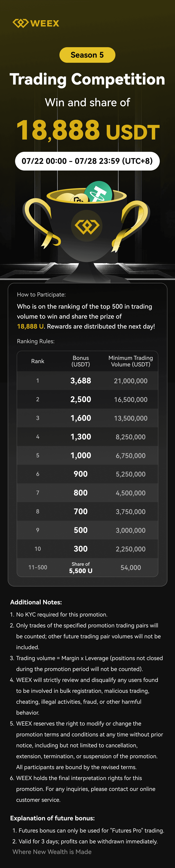Click the green Tether coin icon
Image resolution: width=175 pixels, height=868 pixels.
coord(98,192)
